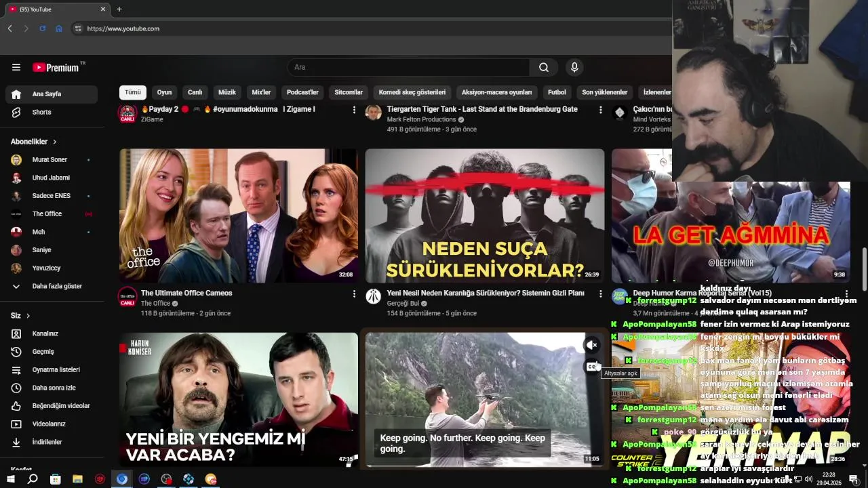Open the Windows Start menu
The height and width of the screenshot is (488, 868).
11,479
